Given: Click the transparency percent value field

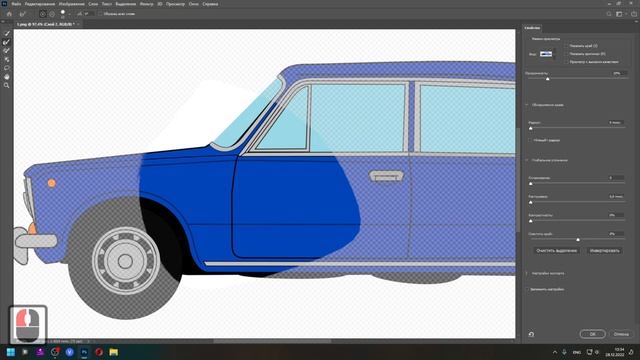Looking at the screenshot, I should pyautogui.click(x=618, y=73).
